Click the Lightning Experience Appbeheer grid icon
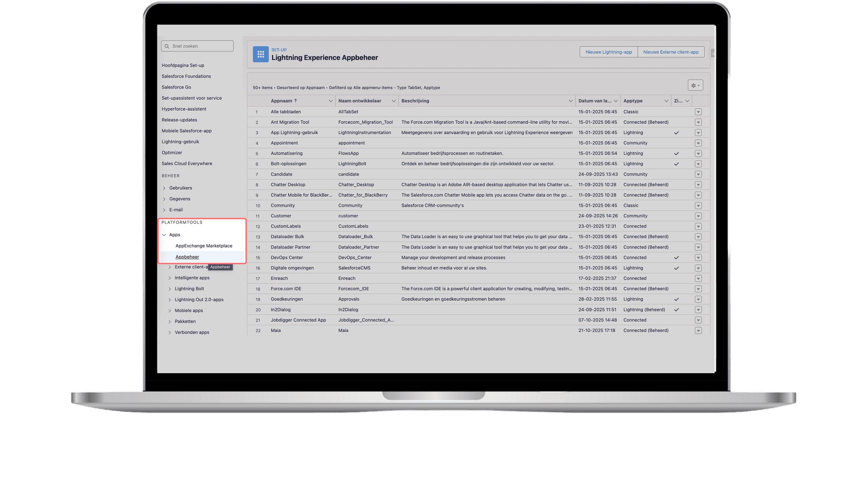 pyautogui.click(x=261, y=54)
